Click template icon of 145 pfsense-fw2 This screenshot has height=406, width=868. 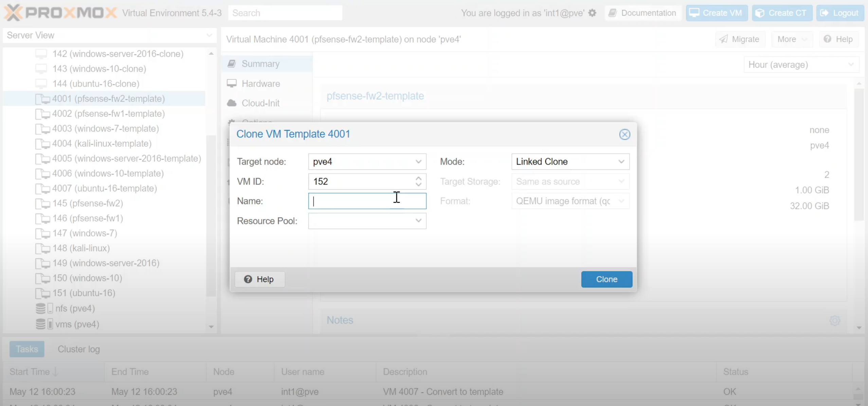pyautogui.click(x=43, y=204)
